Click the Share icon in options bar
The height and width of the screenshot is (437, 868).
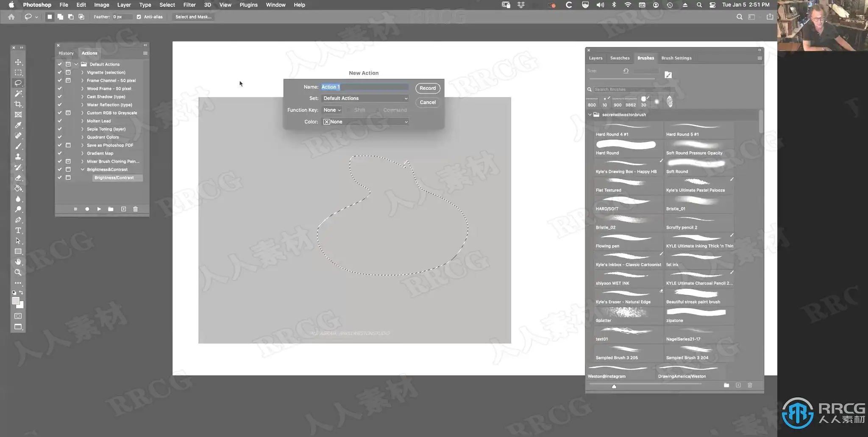click(x=770, y=17)
